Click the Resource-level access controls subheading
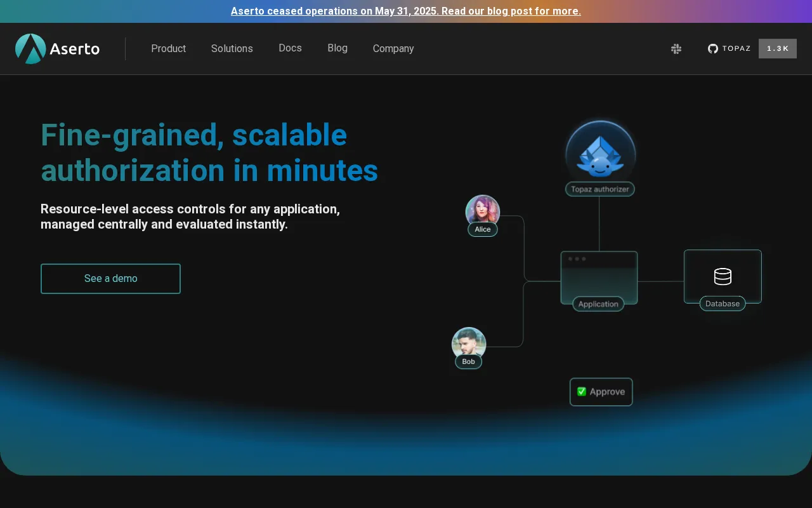812x508 pixels. pos(190,217)
